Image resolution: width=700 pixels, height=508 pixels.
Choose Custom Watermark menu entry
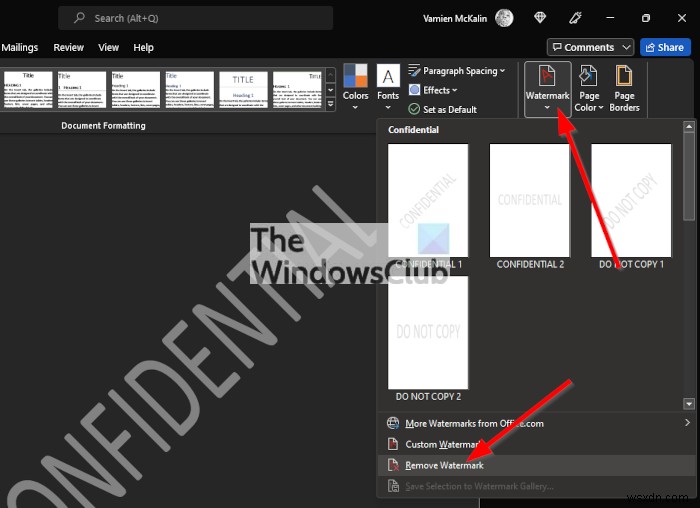click(535, 444)
